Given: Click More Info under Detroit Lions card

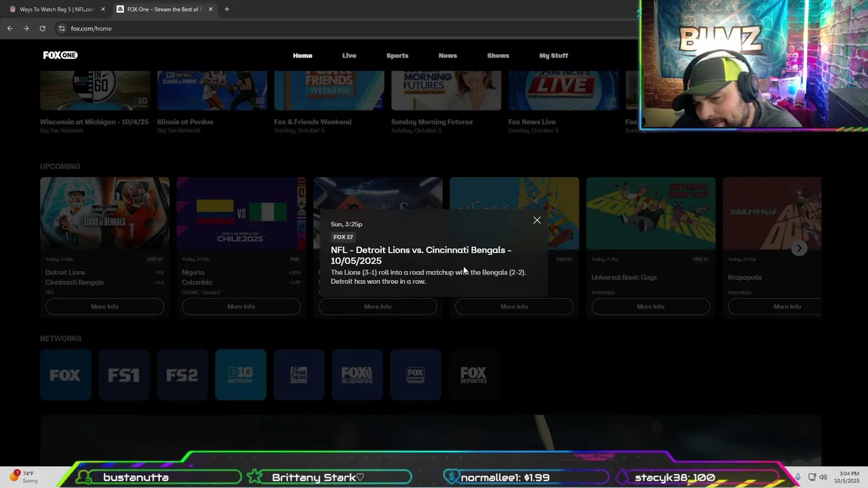Looking at the screenshot, I should coord(104,306).
